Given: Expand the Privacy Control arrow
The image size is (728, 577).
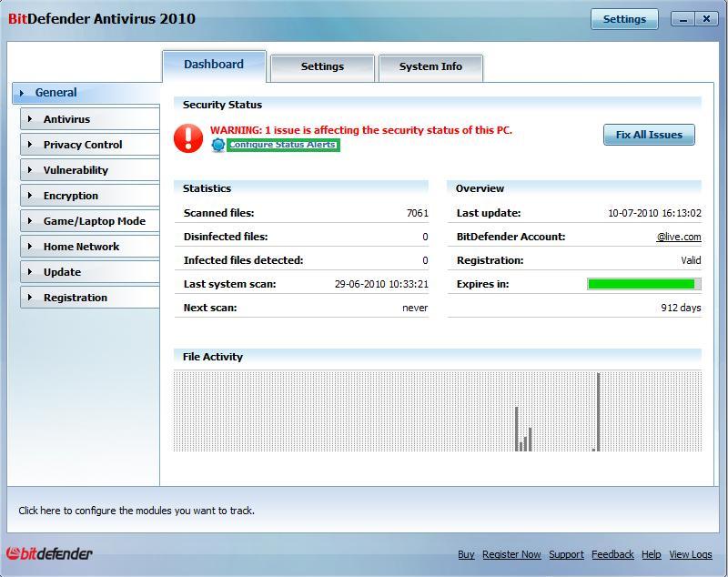Looking at the screenshot, I should 30,145.
